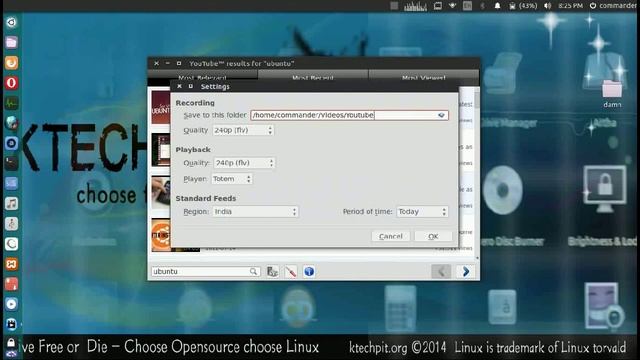Open the damn folder on the desktop

[x=612, y=93]
